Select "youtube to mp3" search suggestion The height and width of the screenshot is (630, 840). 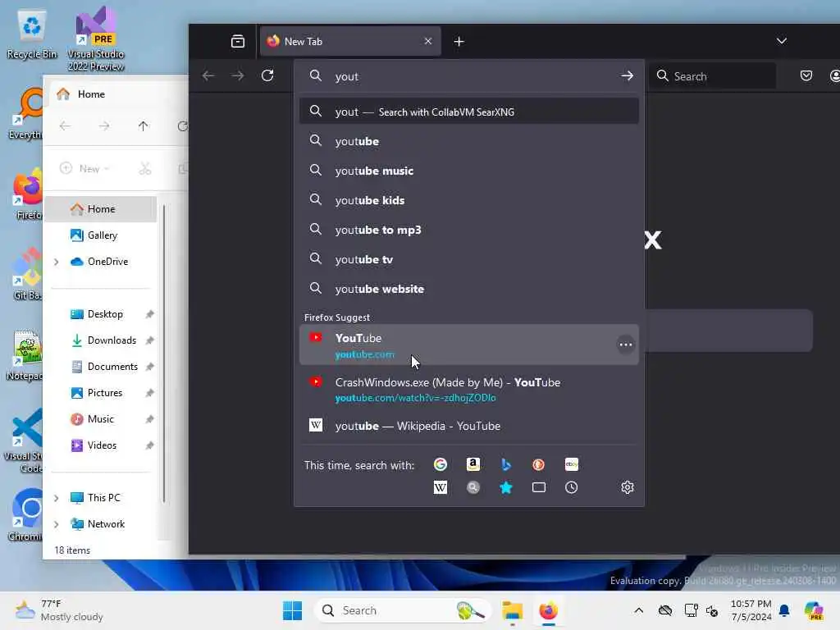coord(468,230)
